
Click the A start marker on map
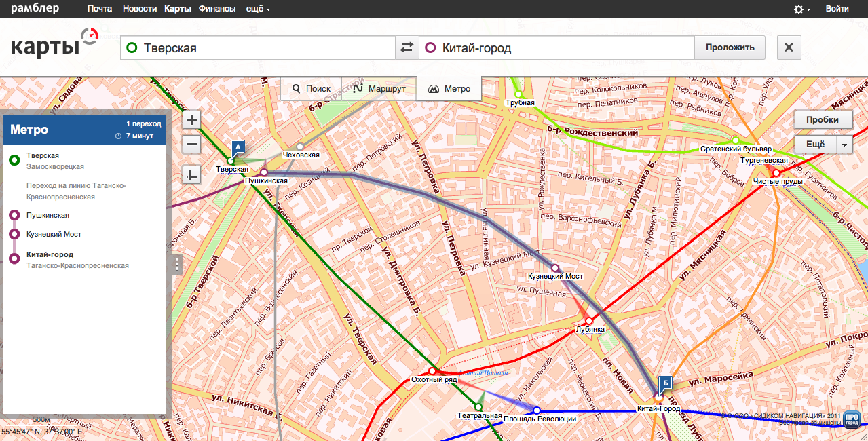[238, 147]
